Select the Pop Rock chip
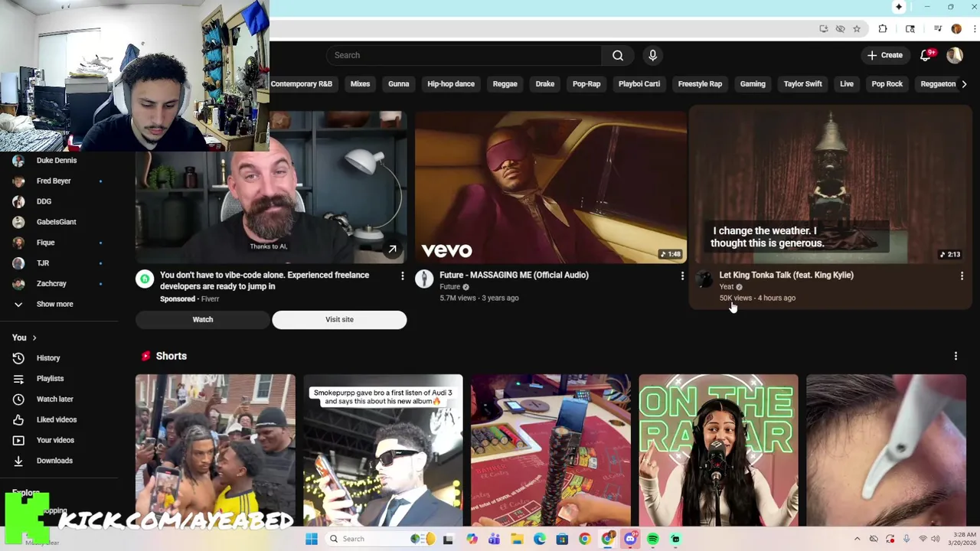The image size is (980, 551). point(887,84)
